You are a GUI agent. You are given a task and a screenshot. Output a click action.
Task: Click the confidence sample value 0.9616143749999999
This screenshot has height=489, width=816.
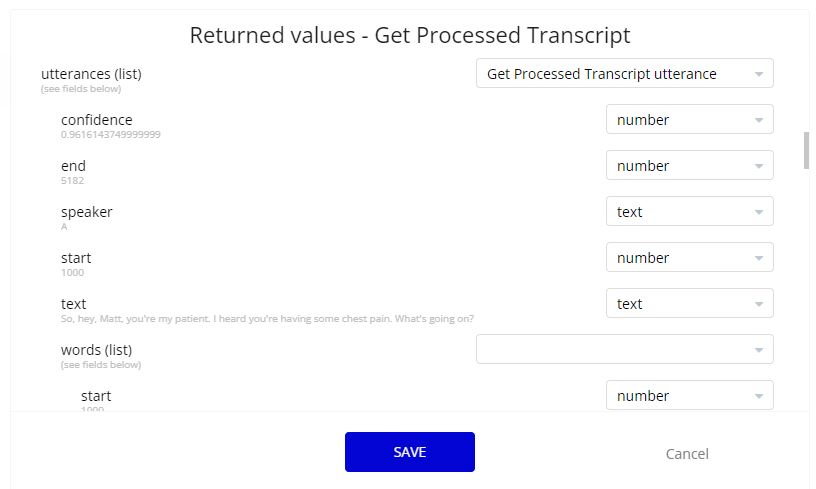tap(110, 135)
